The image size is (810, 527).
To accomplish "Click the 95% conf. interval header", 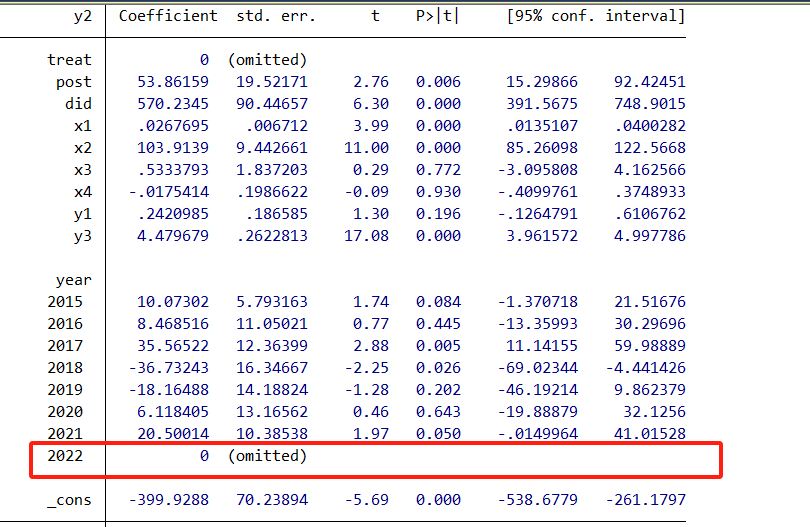I will coord(596,16).
